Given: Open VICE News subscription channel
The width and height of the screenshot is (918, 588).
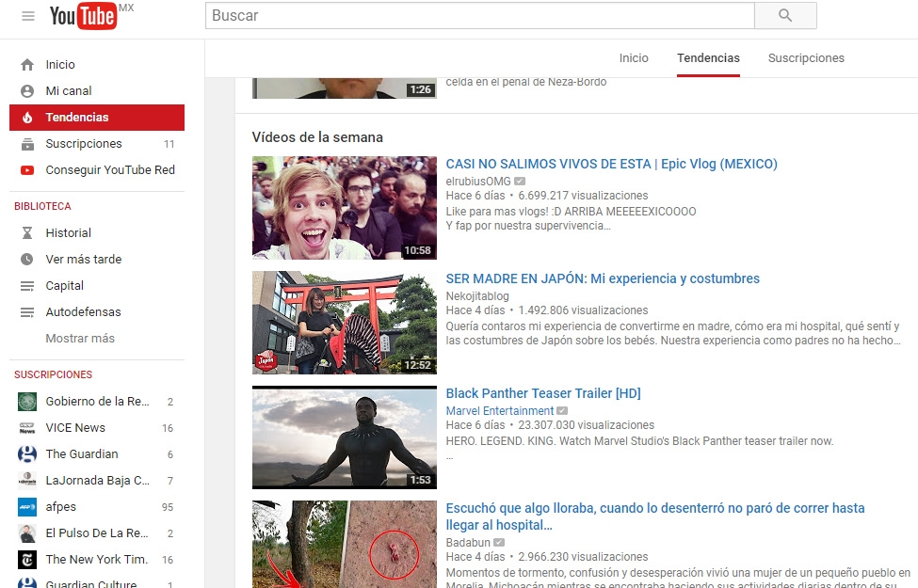Looking at the screenshot, I should [x=75, y=428].
